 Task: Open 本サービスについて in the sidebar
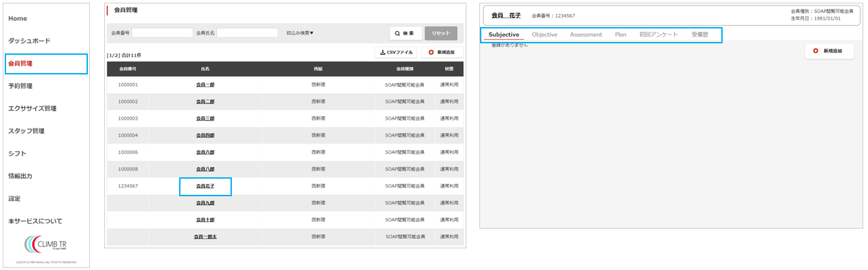click(35, 221)
